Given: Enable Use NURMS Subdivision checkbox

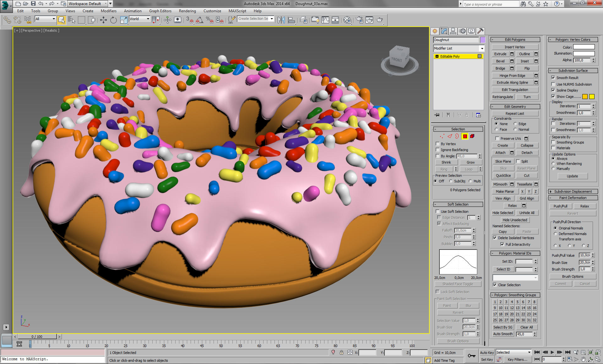Looking at the screenshot, I should coord(553,84).
